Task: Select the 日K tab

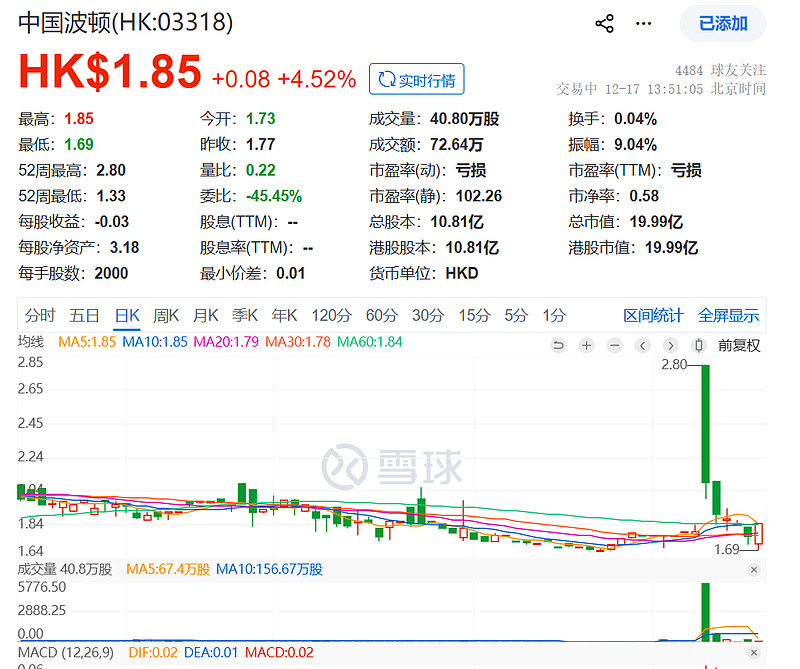Action: [127, 315]
